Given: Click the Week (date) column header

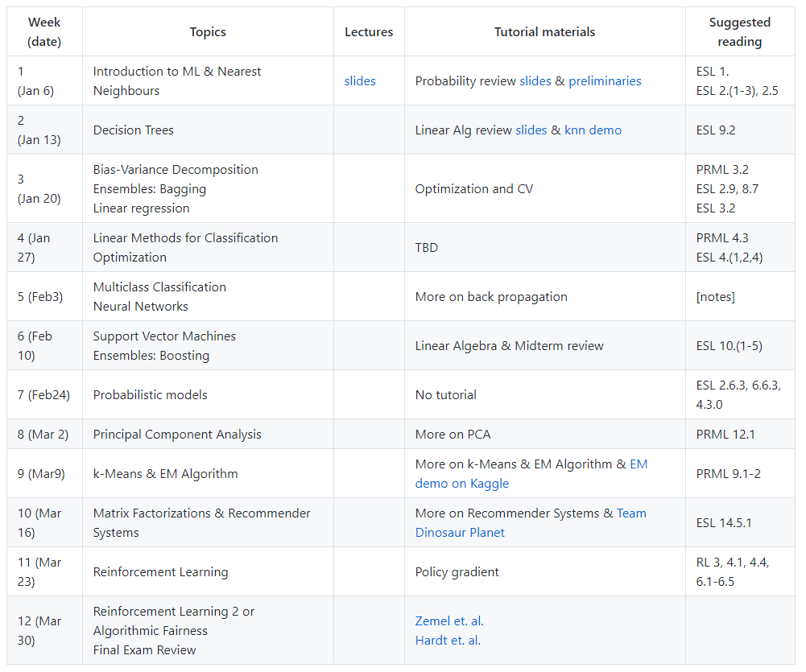Looking at the screenshot, I should (44, 32).
